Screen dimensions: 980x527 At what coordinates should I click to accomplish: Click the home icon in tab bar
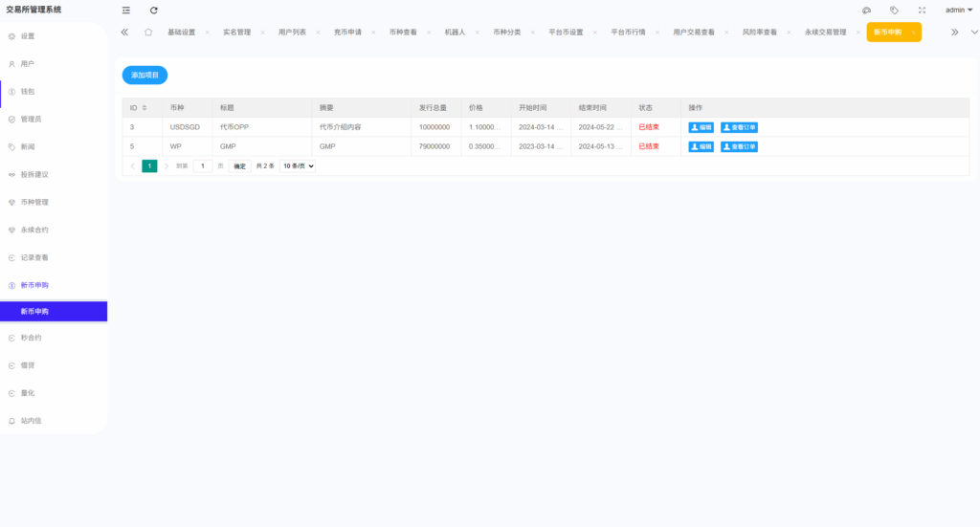[x=148, y=32]
